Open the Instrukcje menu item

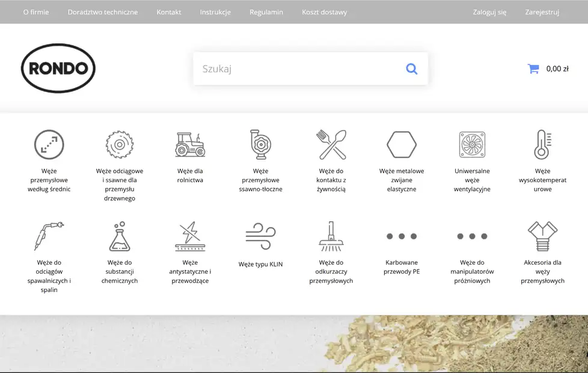tap(215, 12)
